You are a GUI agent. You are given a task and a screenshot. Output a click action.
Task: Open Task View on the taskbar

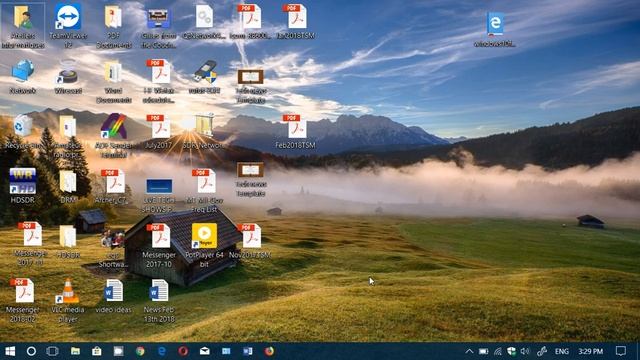pos(53,351)
